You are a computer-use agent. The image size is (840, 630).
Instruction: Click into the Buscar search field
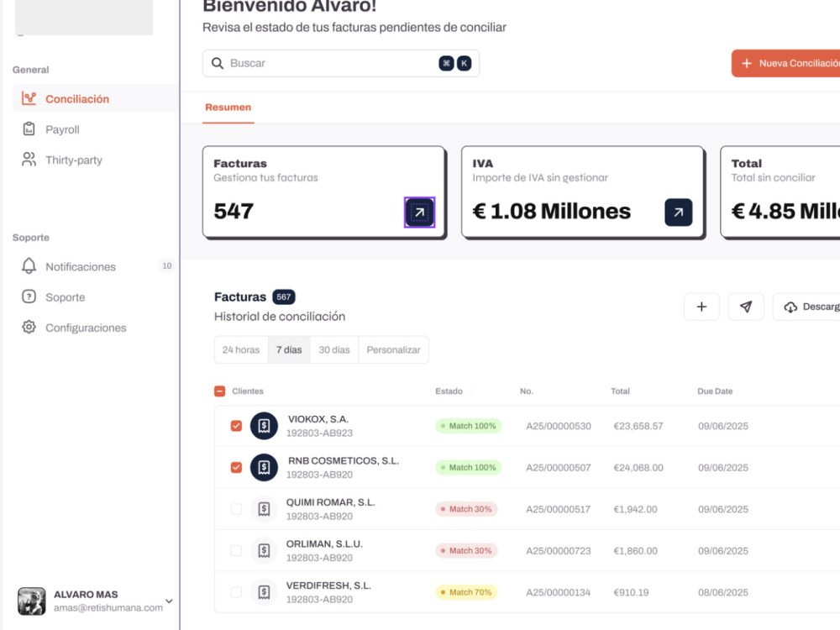[341, 63]
